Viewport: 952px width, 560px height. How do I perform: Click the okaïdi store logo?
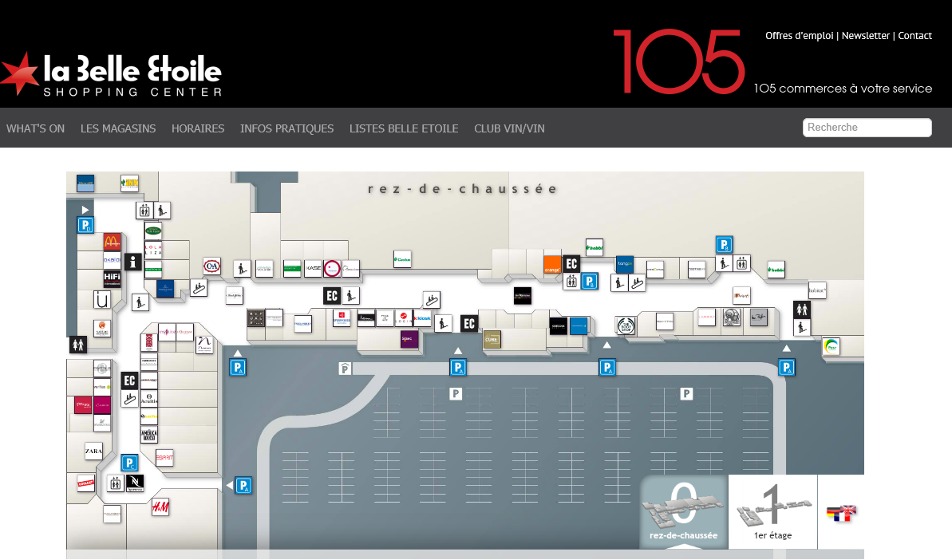(x=112, y=260)
